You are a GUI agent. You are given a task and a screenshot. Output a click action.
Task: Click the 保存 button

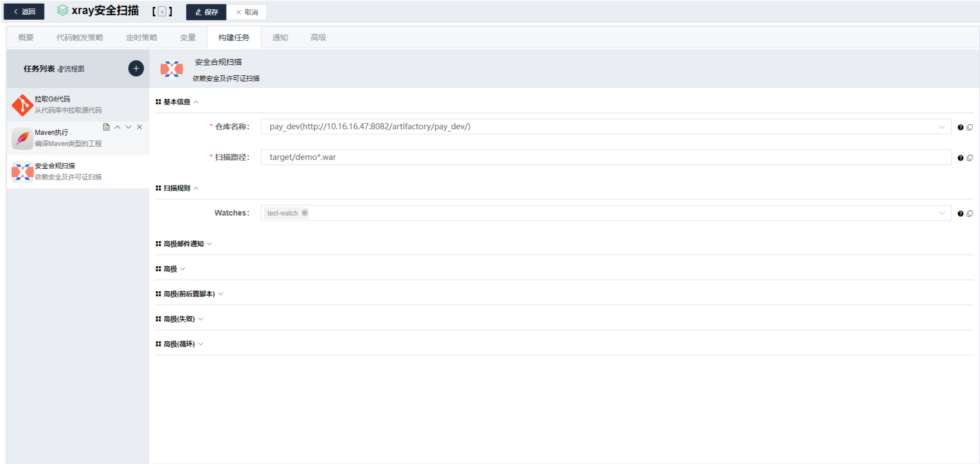(207, 12)
